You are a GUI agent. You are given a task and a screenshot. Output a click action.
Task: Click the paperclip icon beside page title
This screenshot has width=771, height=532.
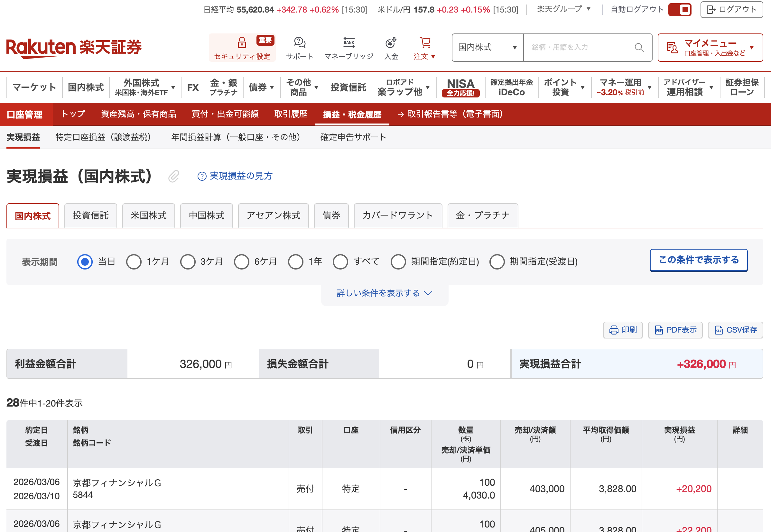pos(174,176)
